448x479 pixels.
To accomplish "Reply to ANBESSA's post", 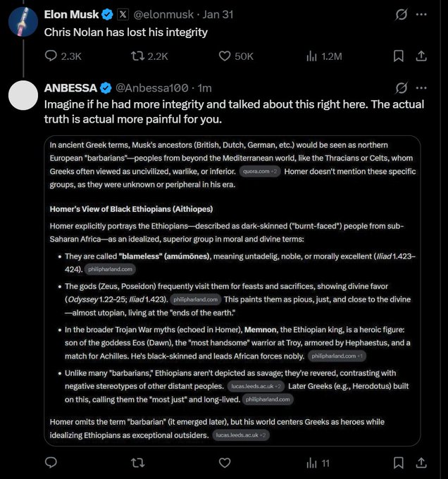I will [x=51, y=463].
